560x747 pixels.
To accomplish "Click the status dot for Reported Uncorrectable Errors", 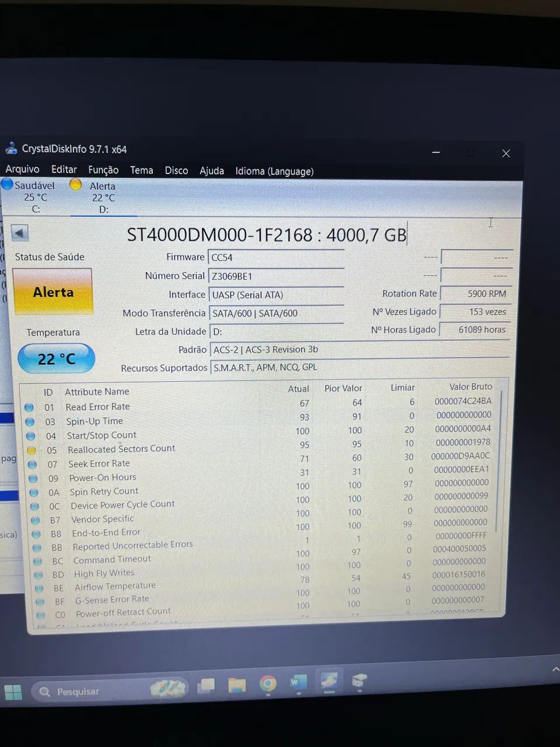I will (x=37, y=547).
